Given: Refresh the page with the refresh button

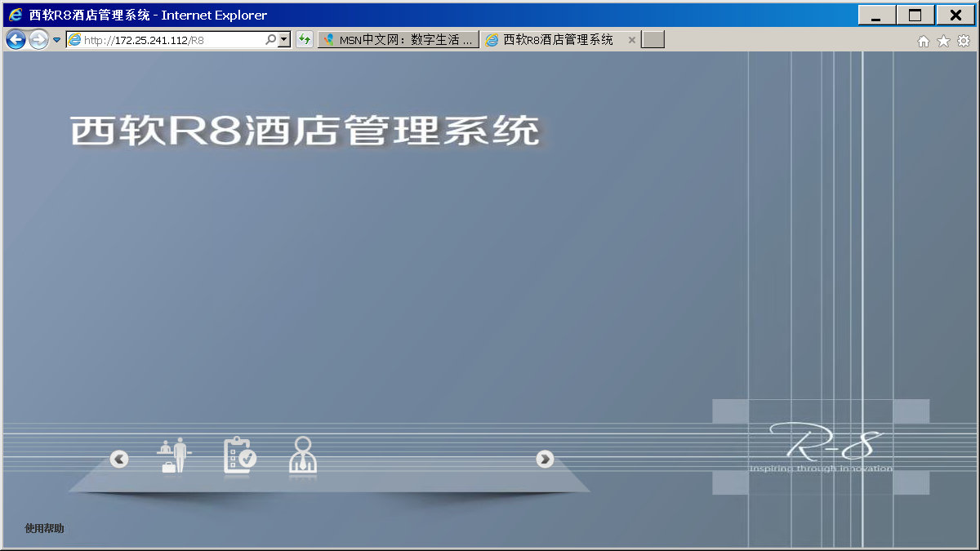Looking at the screenshot, I should click(x=305, y=39).
